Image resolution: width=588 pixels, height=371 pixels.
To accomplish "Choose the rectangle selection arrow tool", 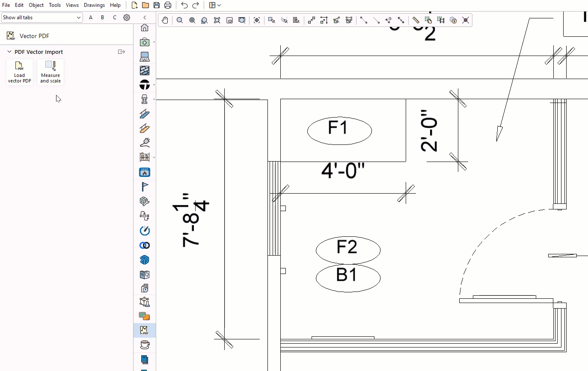I will coord(271,20).
